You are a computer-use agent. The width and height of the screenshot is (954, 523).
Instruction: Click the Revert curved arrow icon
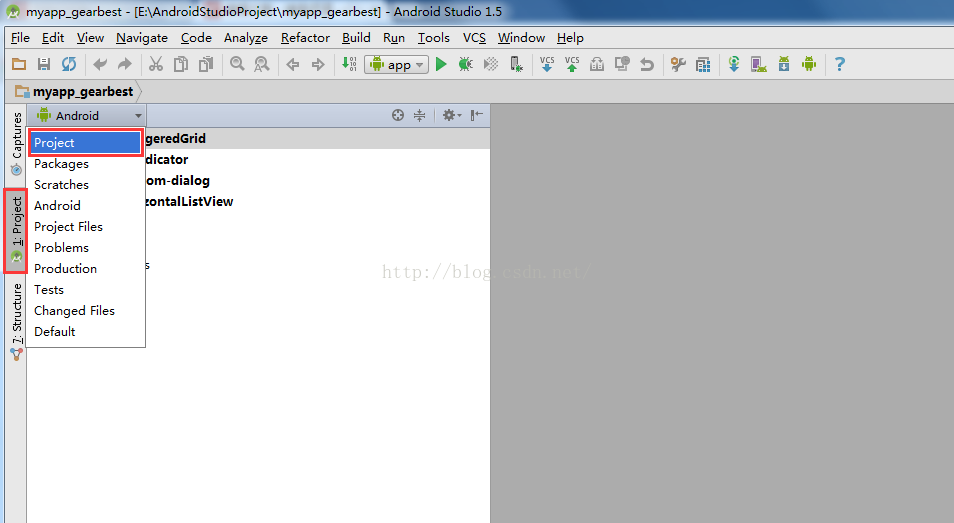coord(647,64)
